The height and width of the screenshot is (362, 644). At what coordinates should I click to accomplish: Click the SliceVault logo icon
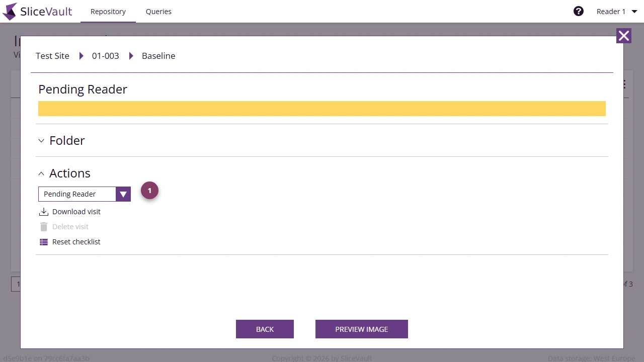[x=9, y=11]
